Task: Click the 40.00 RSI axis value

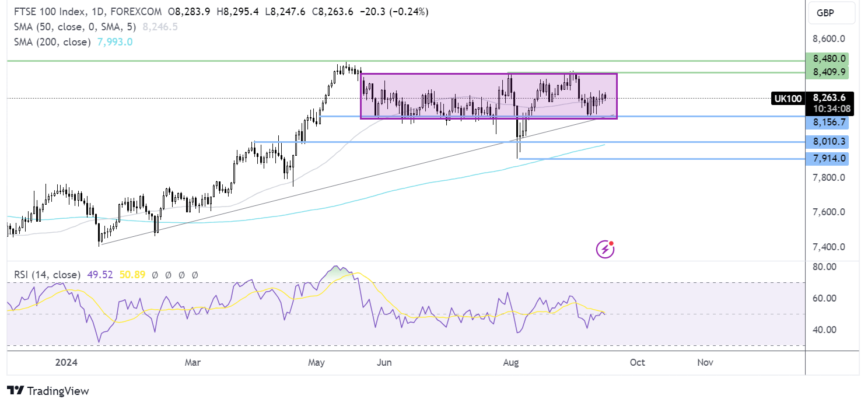Action: pos(825,330)
